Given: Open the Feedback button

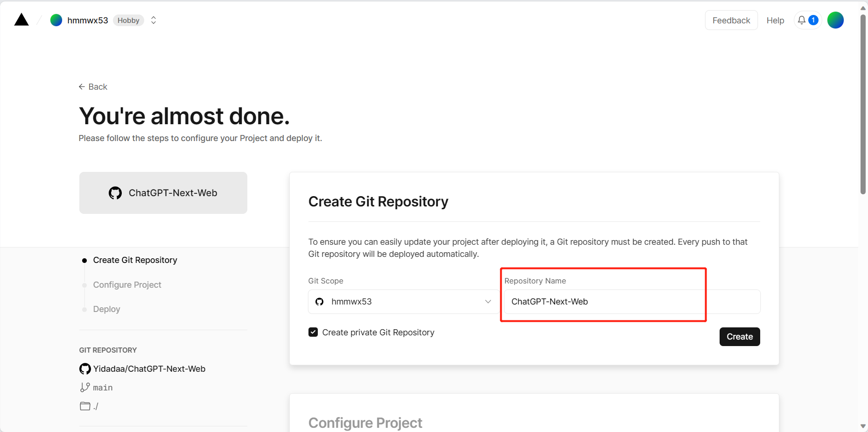Looking at the screenshot, I should 731,20.
